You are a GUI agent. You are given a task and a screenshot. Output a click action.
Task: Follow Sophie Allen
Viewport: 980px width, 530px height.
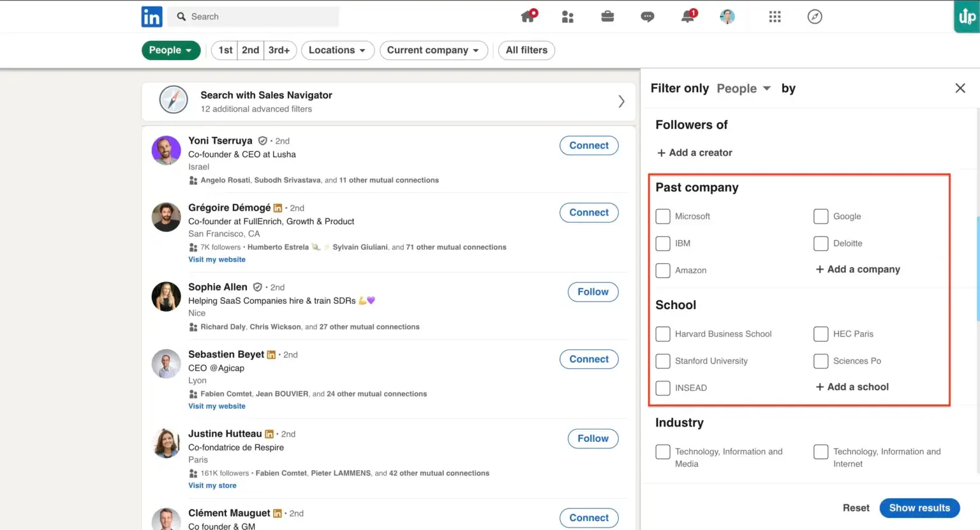click(x=593, y=292)
